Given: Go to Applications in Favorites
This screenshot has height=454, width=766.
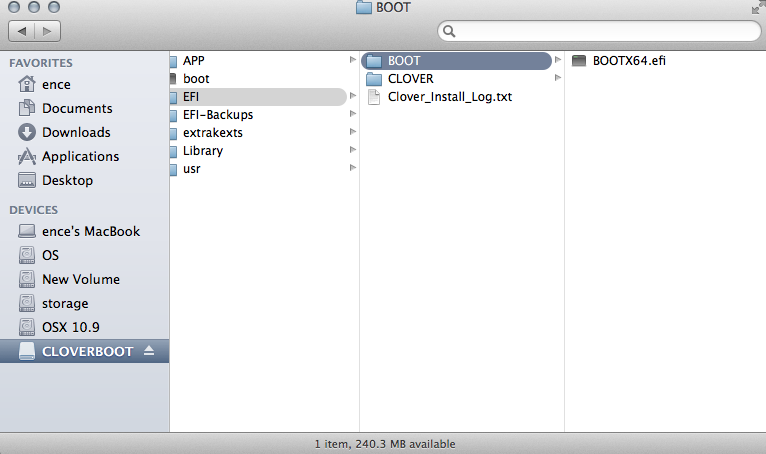Looking at the screenshot, I should (81, 156).
